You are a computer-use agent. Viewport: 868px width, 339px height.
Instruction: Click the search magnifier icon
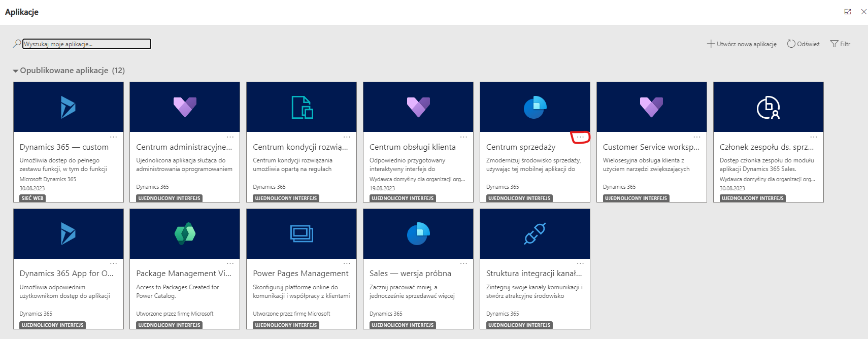[17, 44]
